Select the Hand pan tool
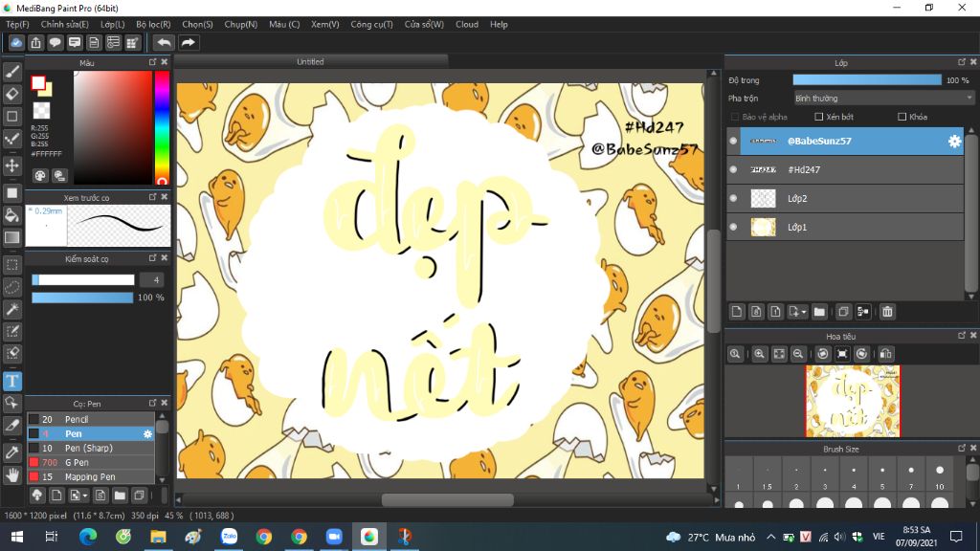Image resolution: width=980 pixels, height=551 pixels. point(11,475)
